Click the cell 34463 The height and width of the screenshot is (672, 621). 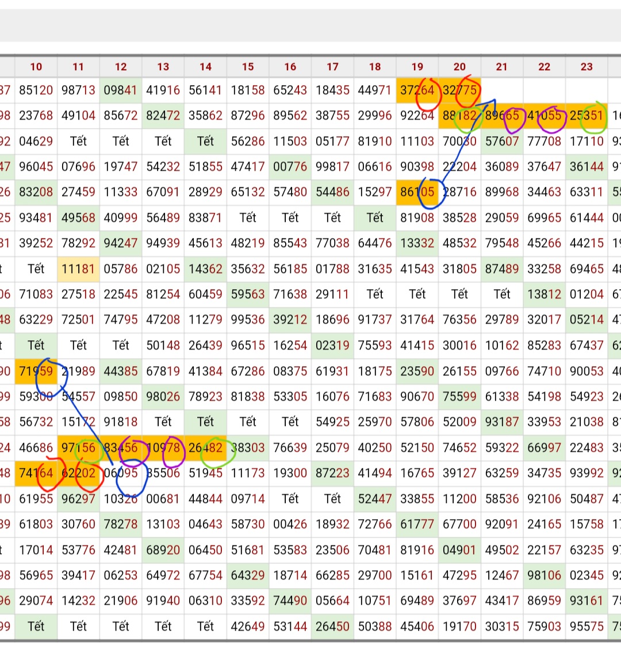545,193
